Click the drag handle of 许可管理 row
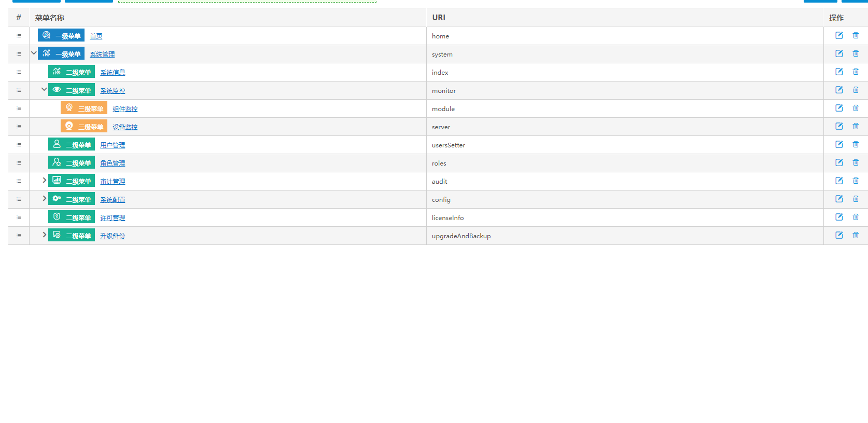Screen dimensions: 868x423 [19, 217]
